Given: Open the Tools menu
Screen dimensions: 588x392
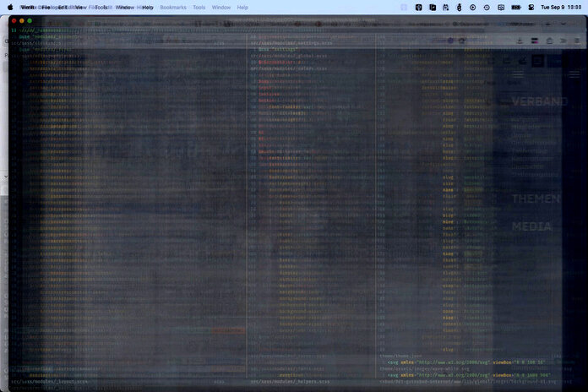Looking at the screenshot, I should click(x=199, y=7).
